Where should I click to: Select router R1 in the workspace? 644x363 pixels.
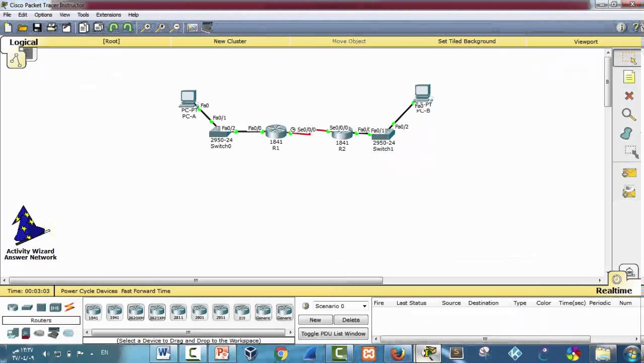(276, 131)
